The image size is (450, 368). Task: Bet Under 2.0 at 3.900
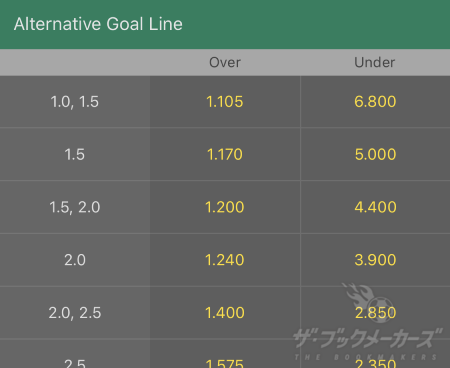coord(375,260)
